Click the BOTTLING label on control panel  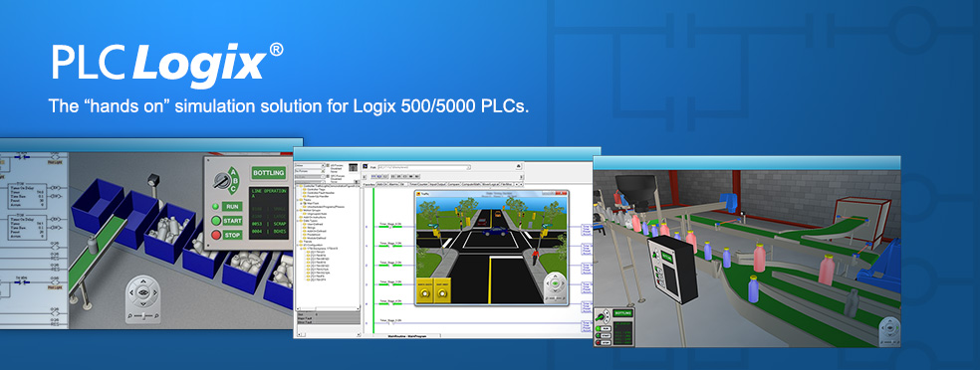269,173
